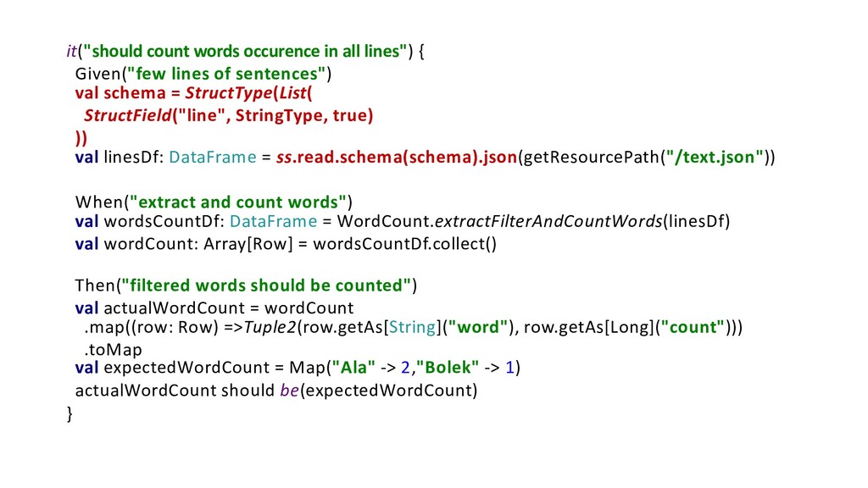
Task: Click the string "filtered words should be counted"
Action: 266,286
